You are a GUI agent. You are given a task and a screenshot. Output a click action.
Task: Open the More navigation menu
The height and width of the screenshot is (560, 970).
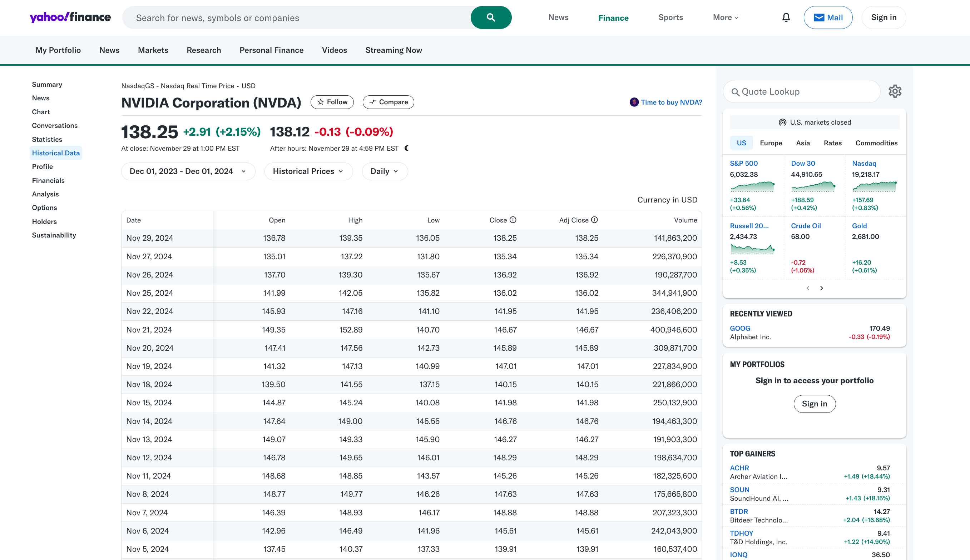tap(725, 17)
